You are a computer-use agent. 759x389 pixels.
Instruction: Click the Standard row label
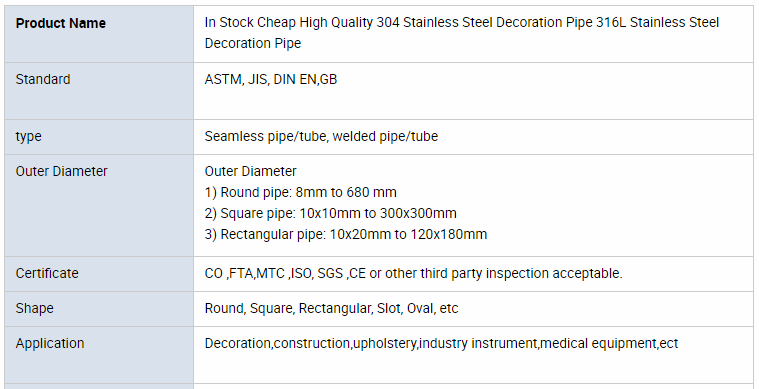coord(43,79)
